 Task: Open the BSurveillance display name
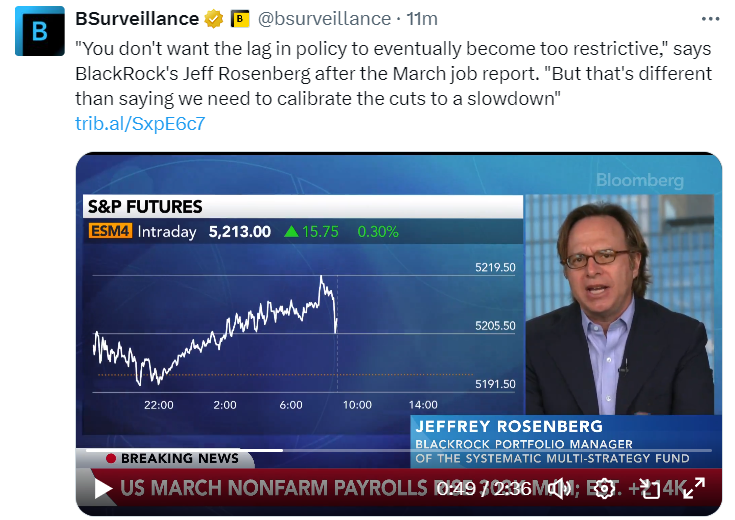[x=137, y=19]
